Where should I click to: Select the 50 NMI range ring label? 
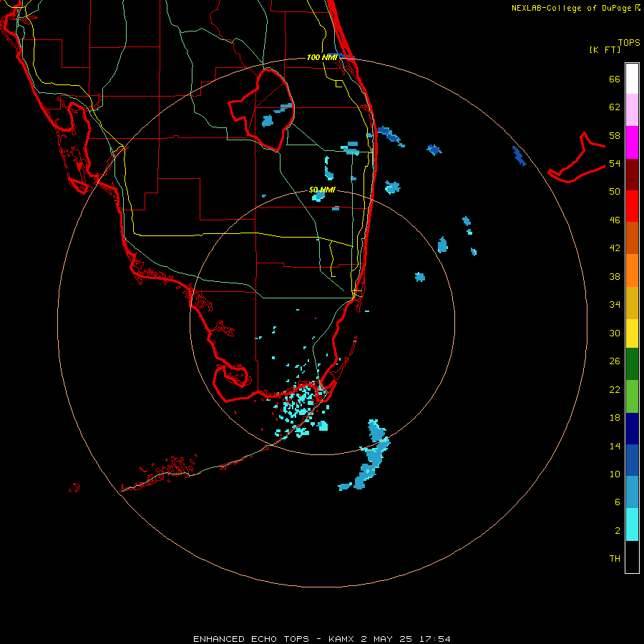pyautogui.click(x=322, y=190)
